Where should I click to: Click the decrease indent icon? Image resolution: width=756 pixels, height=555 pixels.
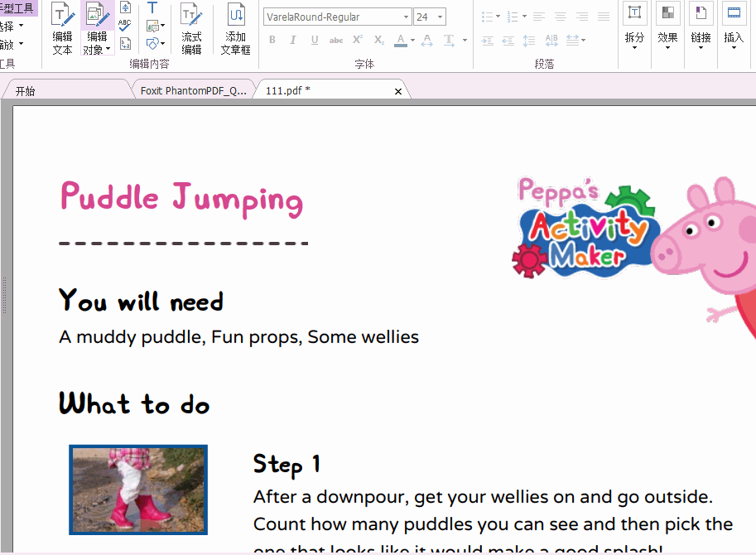tap(508, 41)
